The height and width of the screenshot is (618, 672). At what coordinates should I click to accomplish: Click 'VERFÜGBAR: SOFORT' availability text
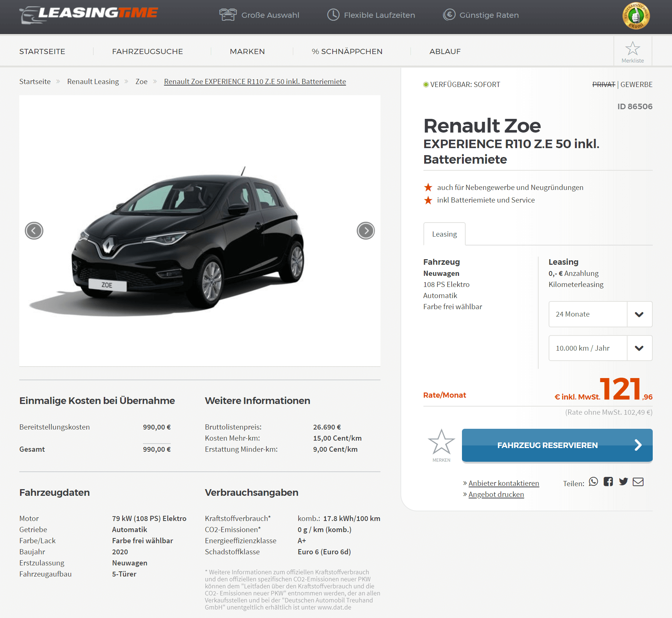point(465,84)
